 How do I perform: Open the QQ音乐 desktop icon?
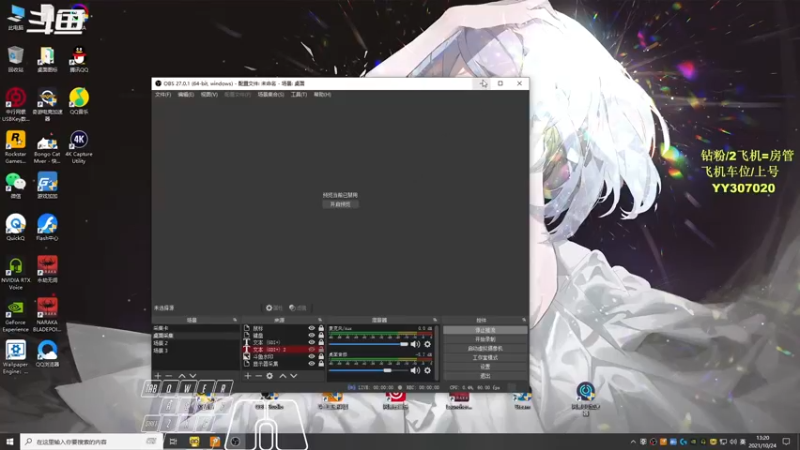click(x=79, y=101)
